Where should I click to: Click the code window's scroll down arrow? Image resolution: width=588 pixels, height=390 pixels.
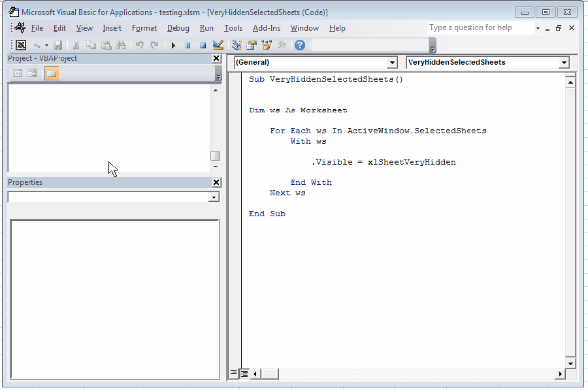click(x=570, y=363)
